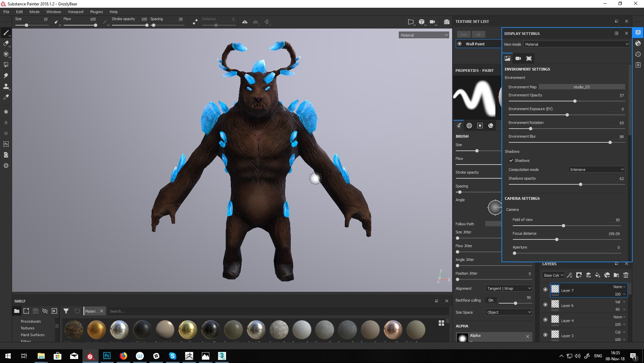644x363 pixels.
Task: Toggle lazy mouse in top toolbar
Action: (x=195, y=22)
